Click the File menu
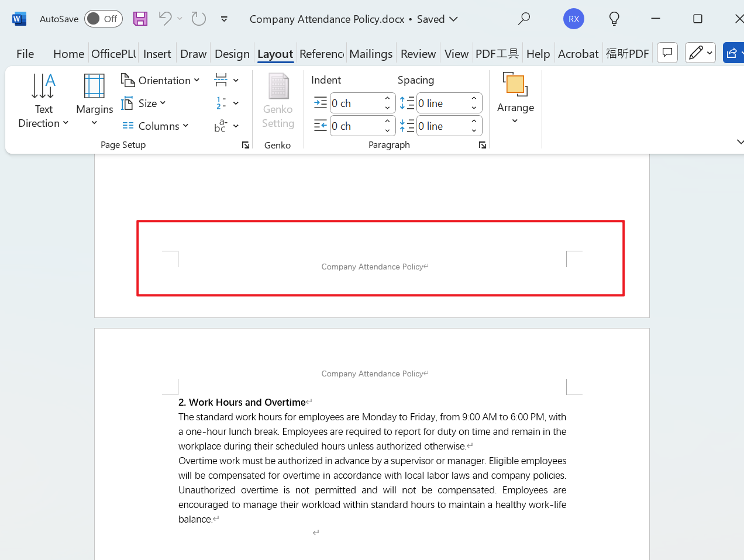744x560 pixels. tap(25, 53)
